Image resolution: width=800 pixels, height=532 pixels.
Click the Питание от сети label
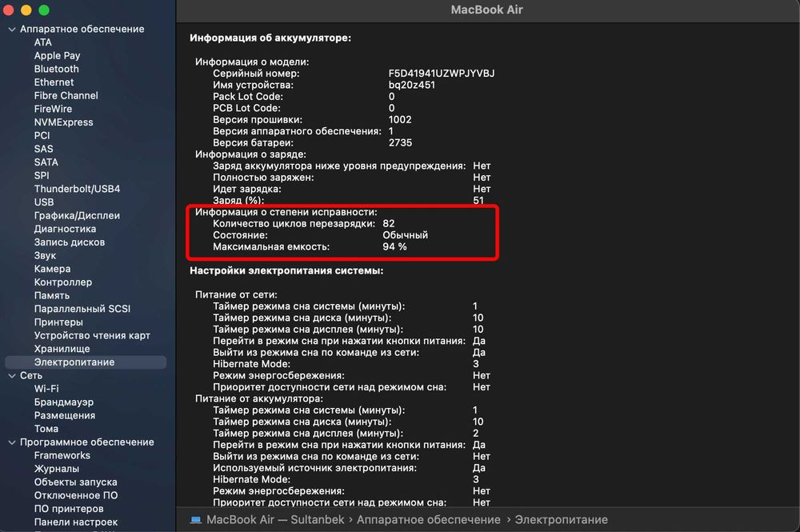point(236,295)
